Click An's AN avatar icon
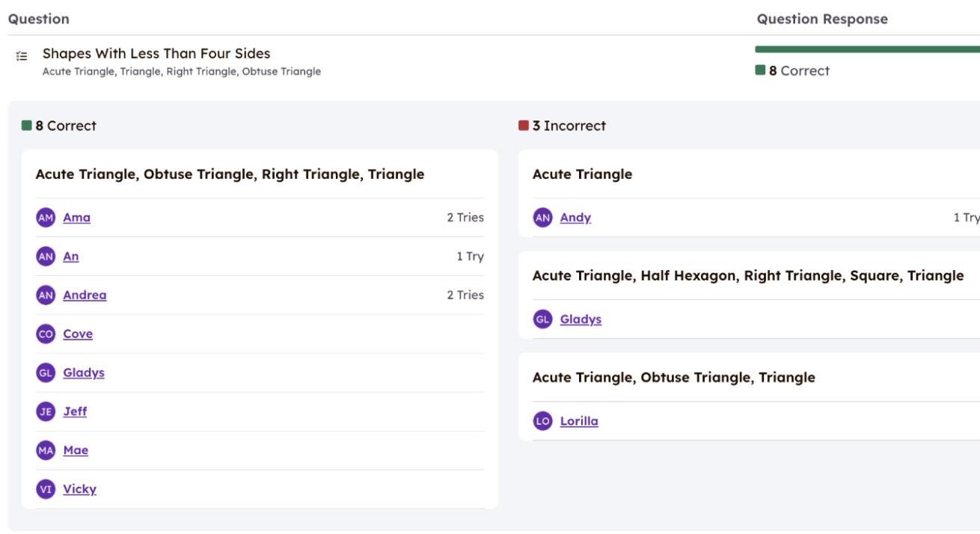 (45, 257)
